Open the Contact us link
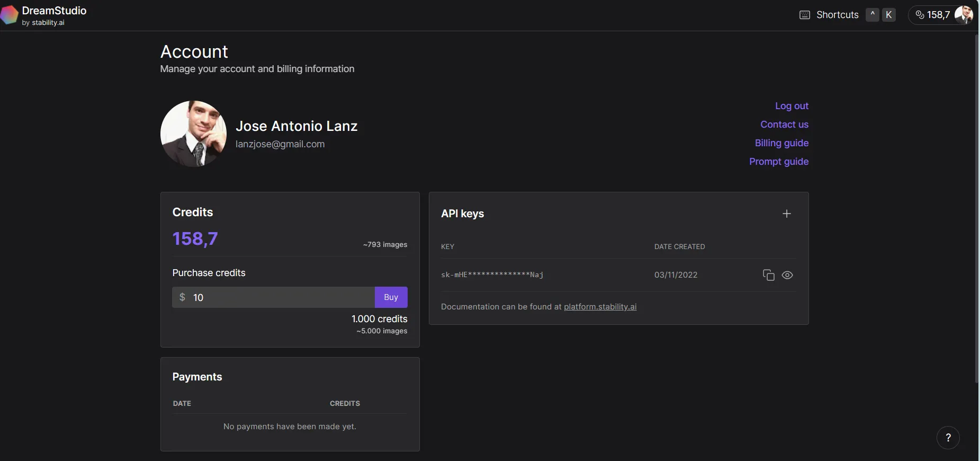The width and height of the screenshot is (980, 461). [784, 125]
